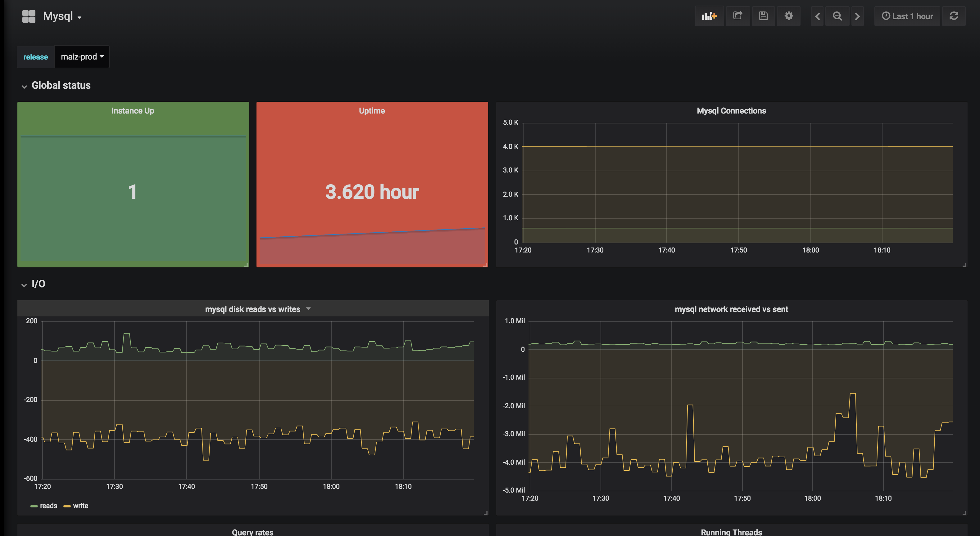Open the Share dashboard icon
This screenshot has height=536, width=980.
[738, 16]
